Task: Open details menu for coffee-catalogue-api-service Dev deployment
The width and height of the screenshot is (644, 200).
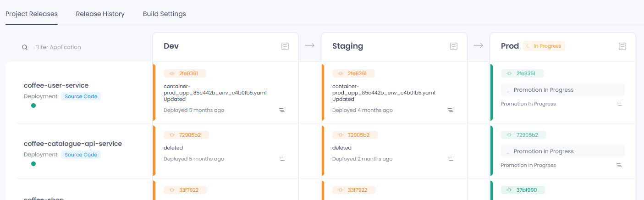Action: 282,159
